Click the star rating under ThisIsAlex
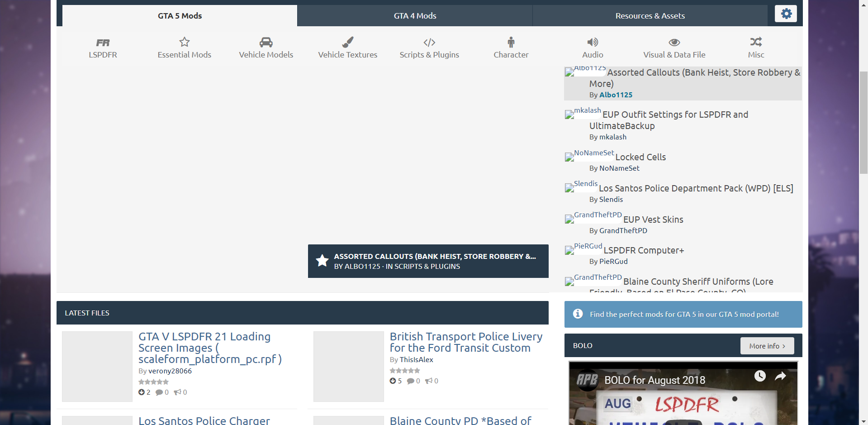868x425 pixels. point(405,371)
